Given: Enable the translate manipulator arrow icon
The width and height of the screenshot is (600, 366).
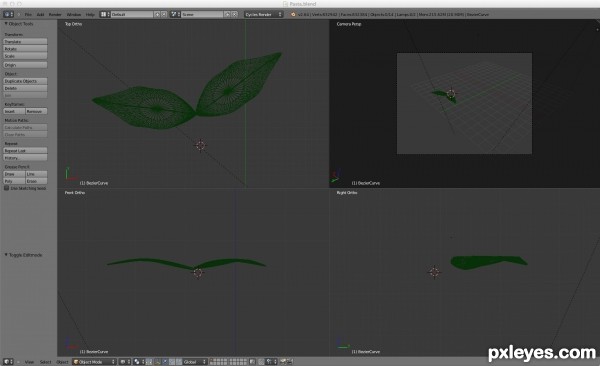Looking at the screenshot, I should pyautogui.click(x=165, y=362).
